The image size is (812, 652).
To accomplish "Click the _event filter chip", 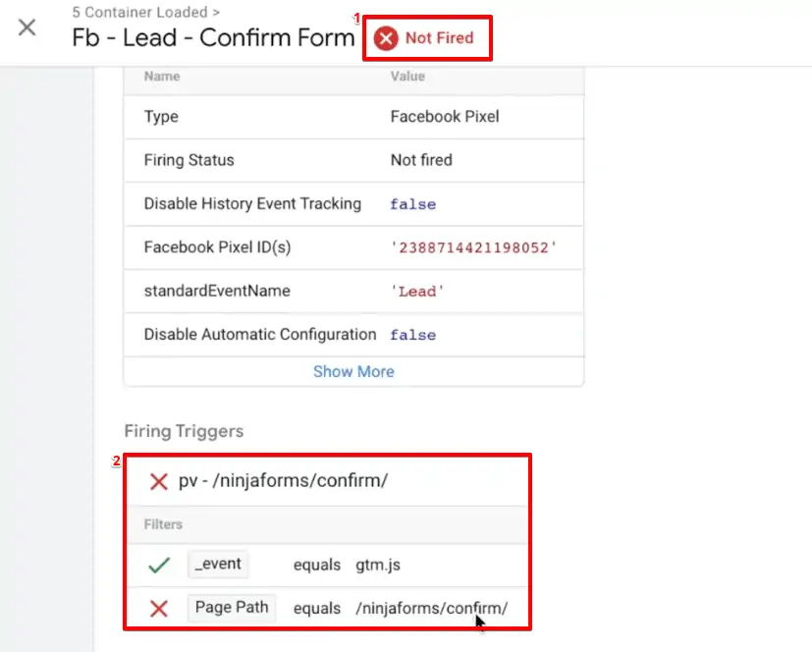I will 218,565.
